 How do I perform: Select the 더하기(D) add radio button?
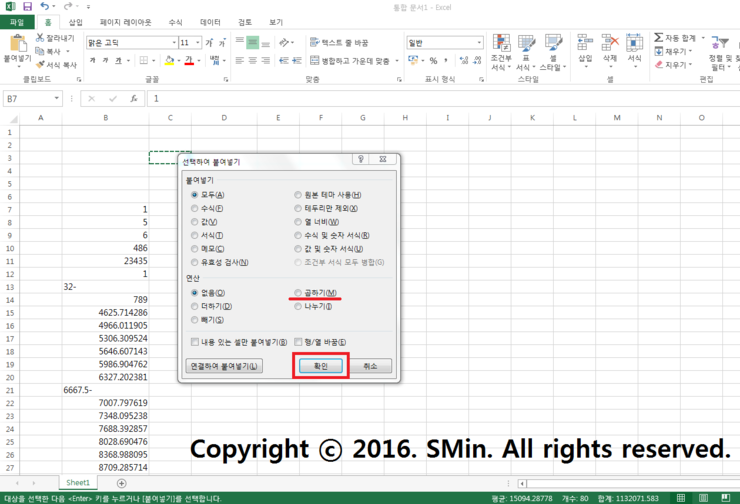(194, 306)
